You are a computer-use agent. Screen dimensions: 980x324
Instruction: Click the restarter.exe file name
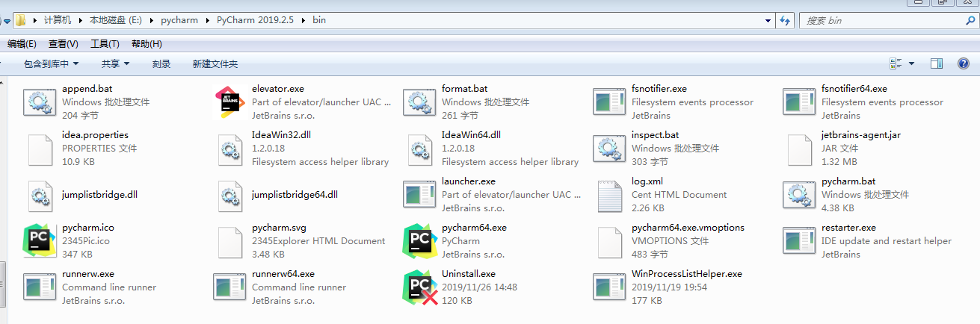[848, 228]
